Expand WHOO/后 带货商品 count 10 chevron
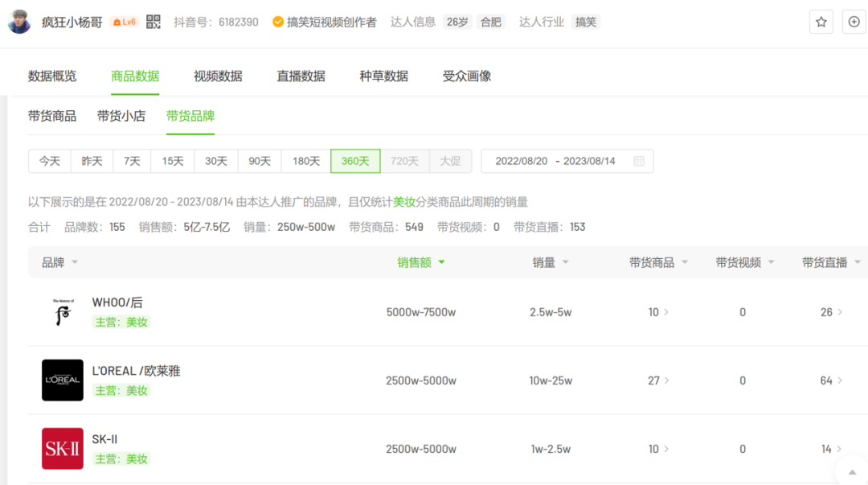868x485 pixels. point(666,312)
